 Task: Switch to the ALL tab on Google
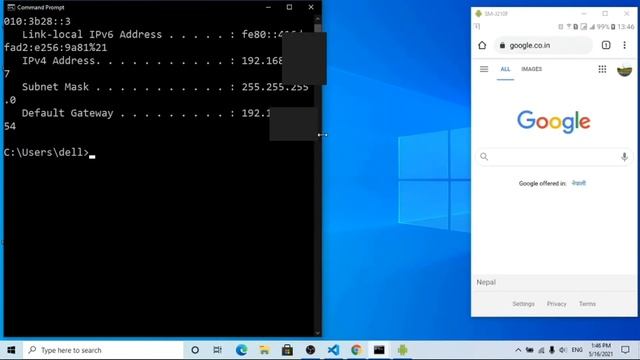point(505,69)
